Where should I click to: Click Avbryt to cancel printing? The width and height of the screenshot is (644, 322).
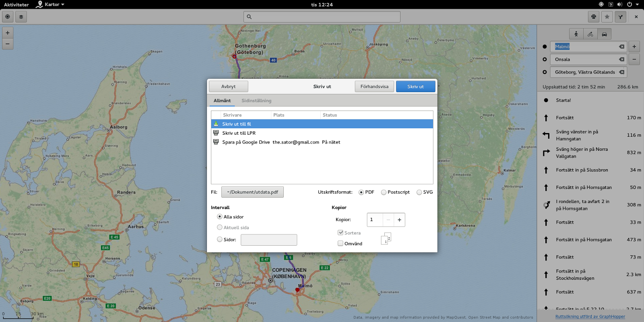pos(228,86)
